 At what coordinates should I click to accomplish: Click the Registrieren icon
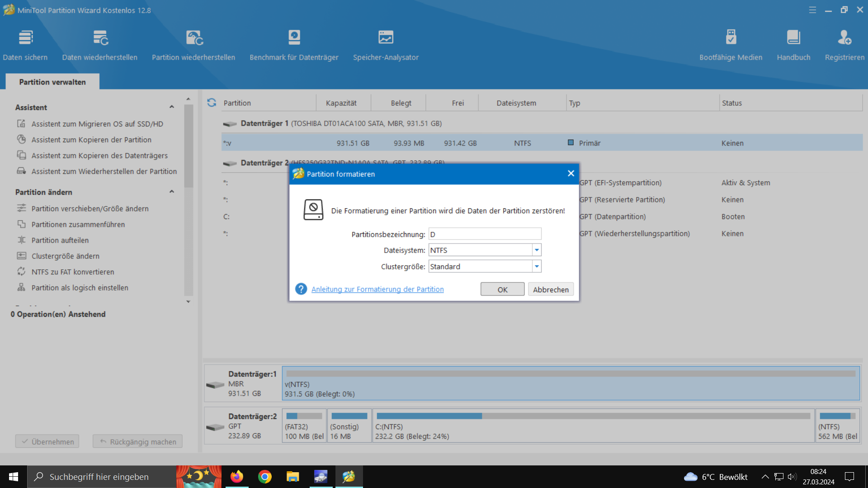coord(844,38)
